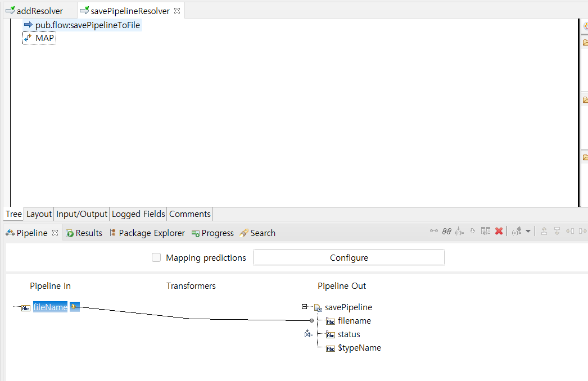The width and height of the screenshot is (588, 381).
Task: Enable the Mapping predictions checkbox
Action: (156, 258)
